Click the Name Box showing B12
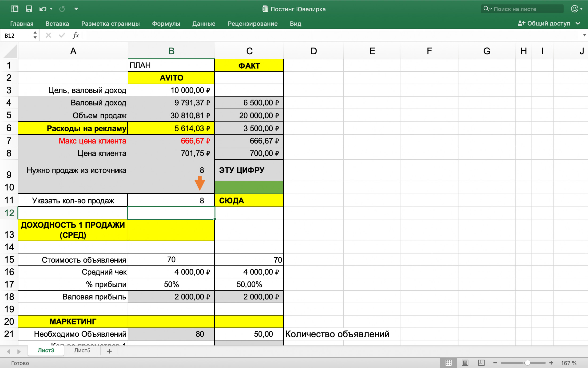The image size is (588, 368). click(17, 36)
